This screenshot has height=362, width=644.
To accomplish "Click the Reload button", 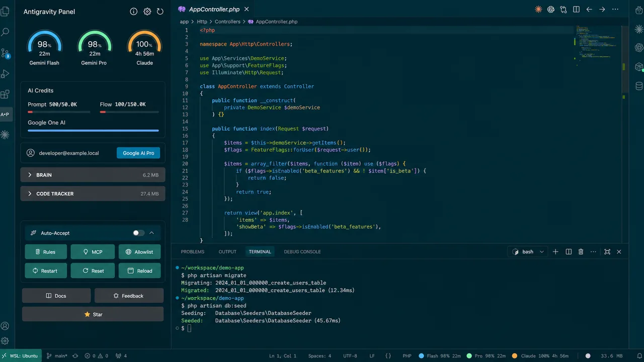I will [139, 270].
